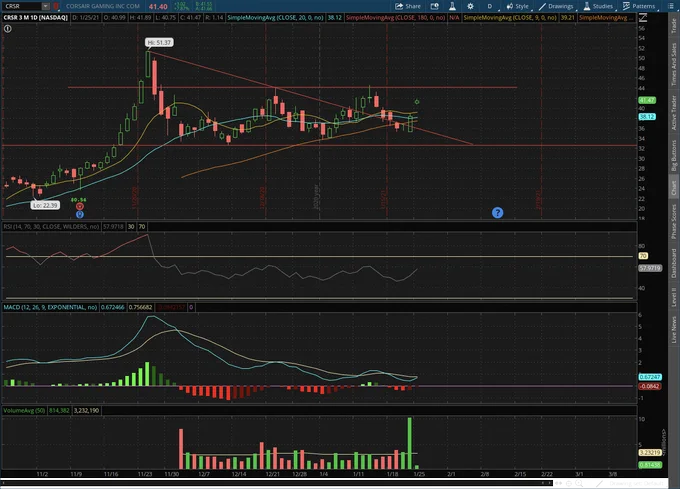Image resolution: width=680 pixels, height=489 pixels.
Task: Click the red earnings marker icon
Action: 80,206
